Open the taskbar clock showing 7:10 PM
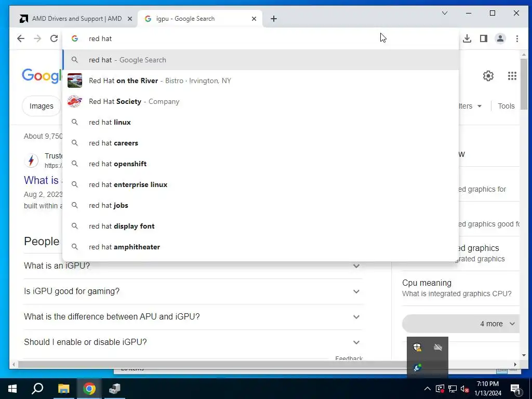The width and height of the screenshot is (532, 399). click(x=487, y=389)
